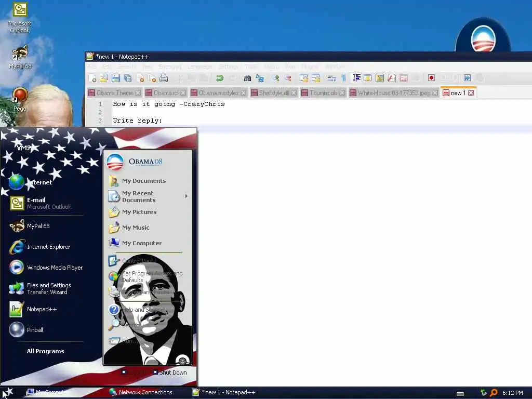532x399 pixels.
Task: Open E-mail Microsoft Outlook in Start menu
Action: [x=41, y=203]
